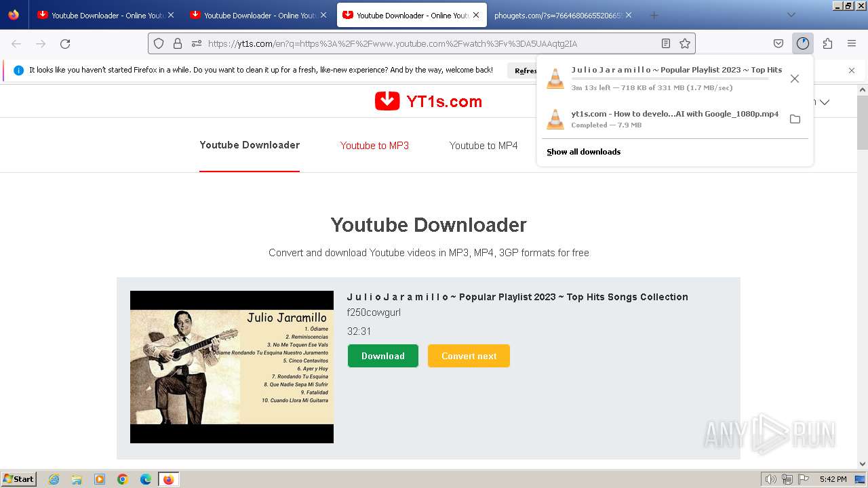Open the Firefox hamburger menu

pos(852,43)
